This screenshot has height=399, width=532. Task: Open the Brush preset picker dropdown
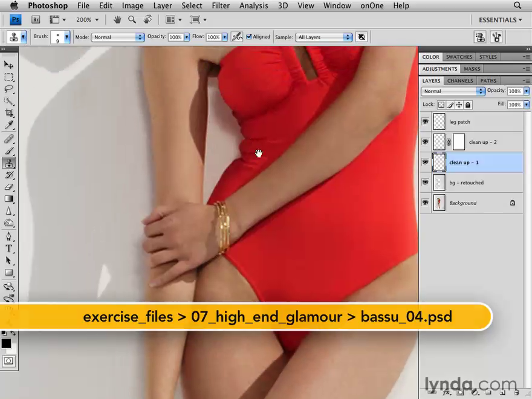67,37
